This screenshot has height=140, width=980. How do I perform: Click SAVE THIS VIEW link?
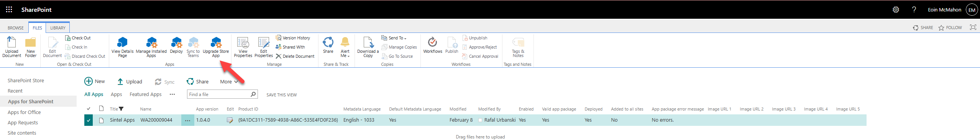point(282,95)
